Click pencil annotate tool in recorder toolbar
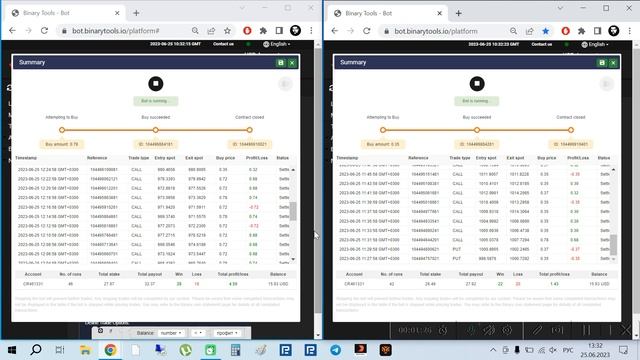The height and width of the screenshot is (360, 640). 537,330
